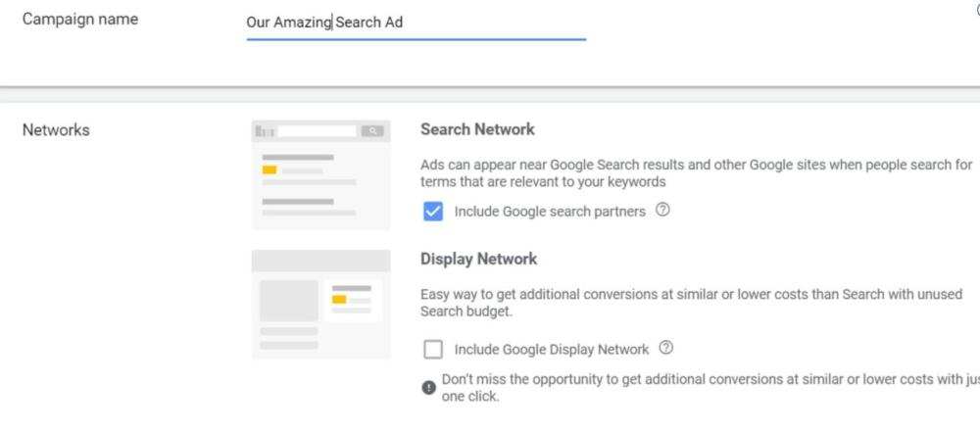Click the help icon beside Google Display Network
Screen dimensions: 980x432
pos(666,349)
